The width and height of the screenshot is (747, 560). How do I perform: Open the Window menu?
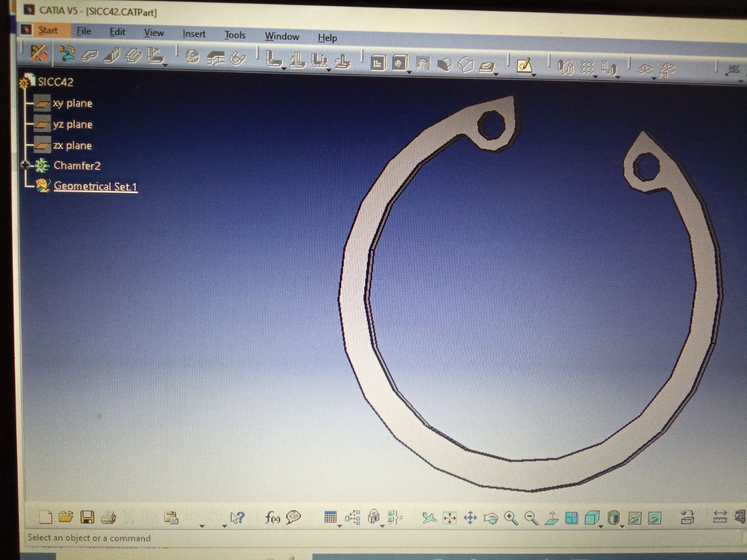point(282,36)
